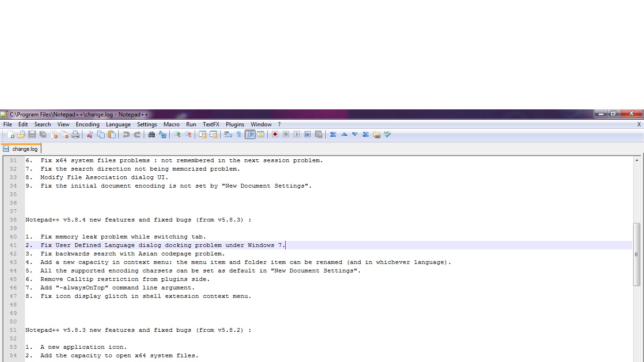This screenshot has width=644, height=362.
Task: Click the Copy toolbar icon
Action: (101, 135)
